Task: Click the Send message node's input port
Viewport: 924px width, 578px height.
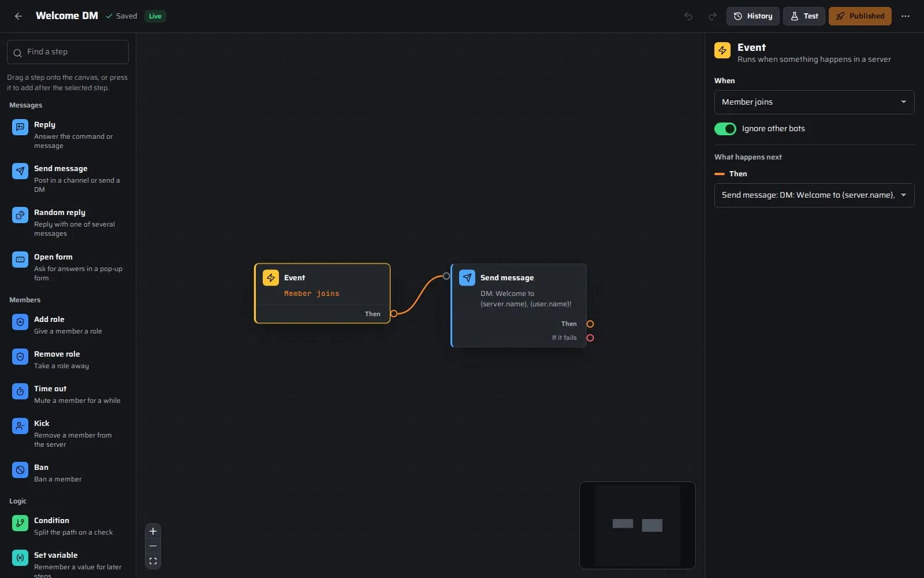Action: click(x=446, y=276)
